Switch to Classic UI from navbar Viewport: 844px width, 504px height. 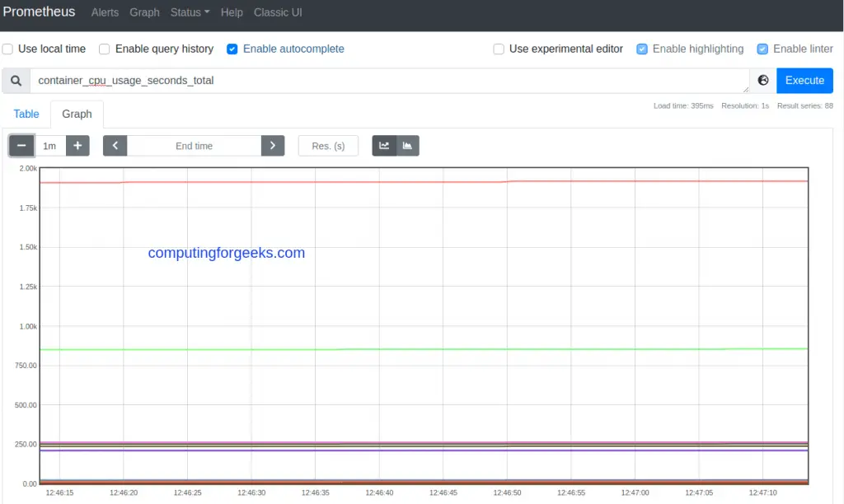(278, 12)
